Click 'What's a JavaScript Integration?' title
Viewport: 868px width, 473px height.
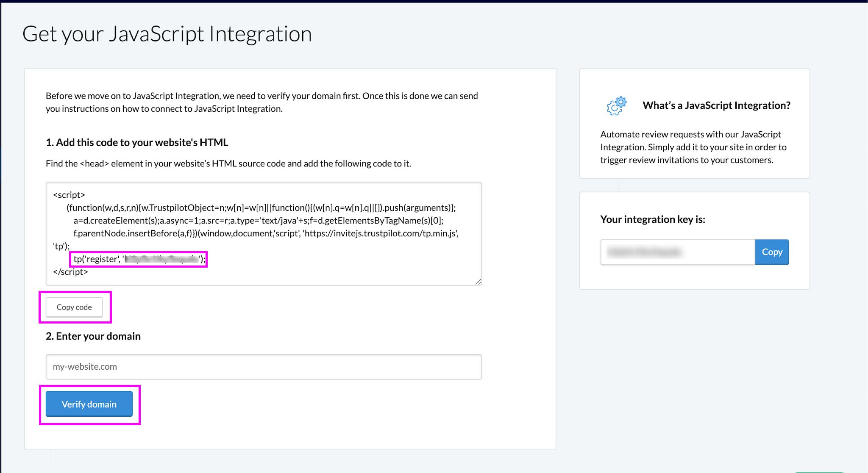pos(716,105)
